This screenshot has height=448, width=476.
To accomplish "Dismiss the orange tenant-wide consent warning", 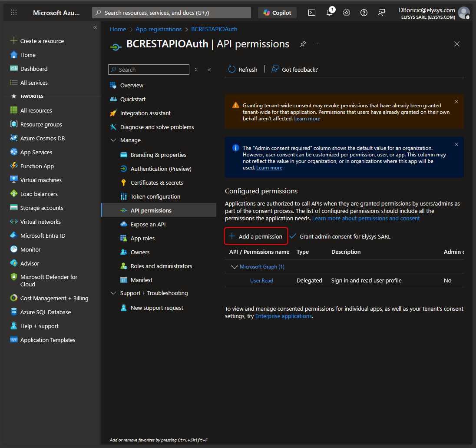I will (456, 102).
